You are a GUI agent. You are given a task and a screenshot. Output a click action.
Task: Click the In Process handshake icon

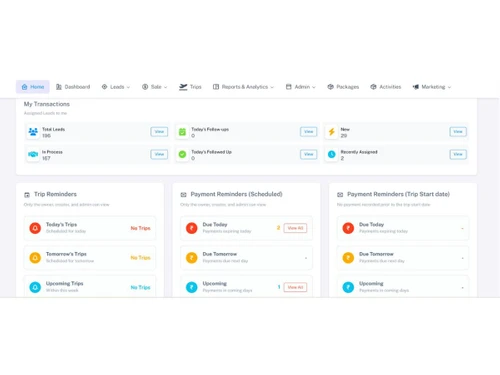point(33,154)
